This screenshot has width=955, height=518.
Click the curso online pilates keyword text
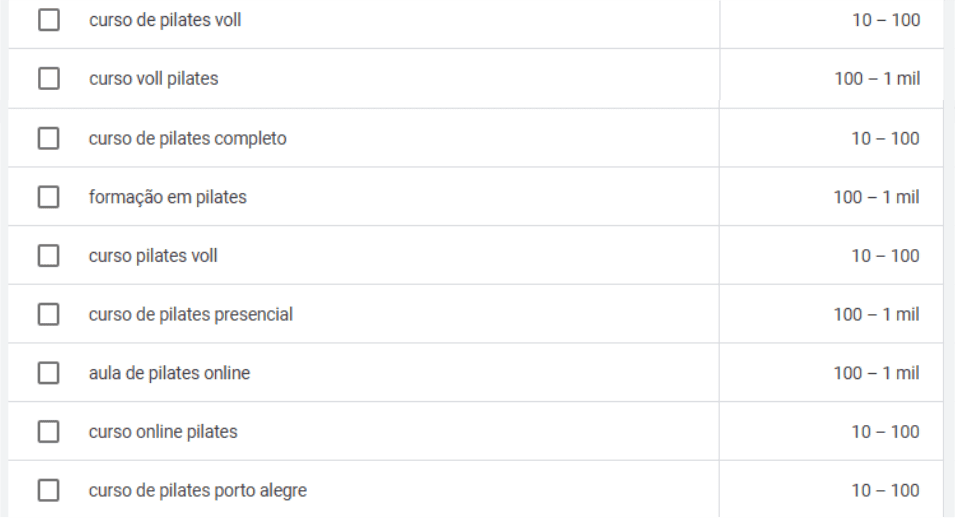(x=163, y=432)
